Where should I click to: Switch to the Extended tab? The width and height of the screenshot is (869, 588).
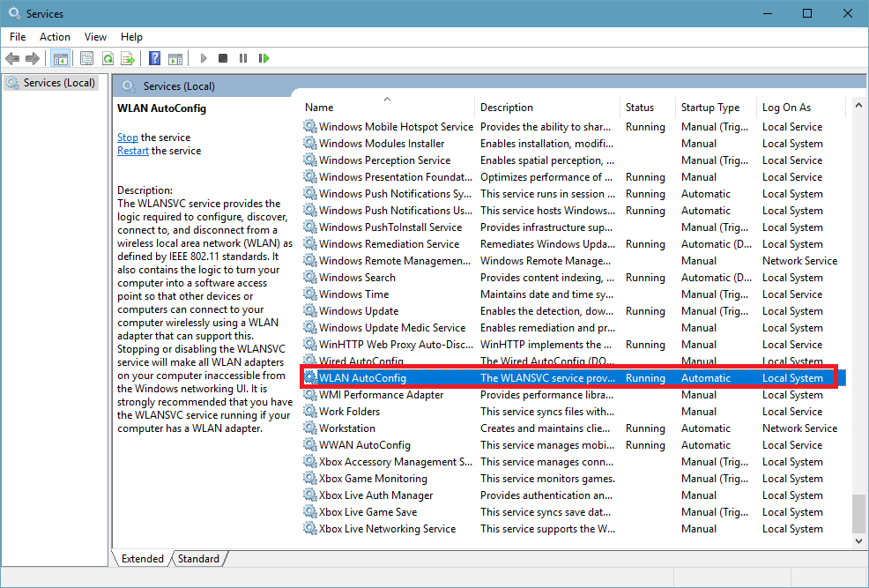click(x=143, y=559)
